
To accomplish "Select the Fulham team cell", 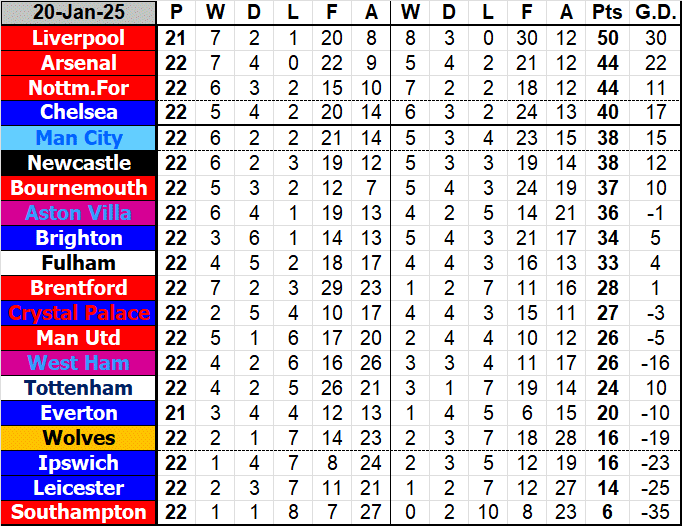I will [79, 263].
